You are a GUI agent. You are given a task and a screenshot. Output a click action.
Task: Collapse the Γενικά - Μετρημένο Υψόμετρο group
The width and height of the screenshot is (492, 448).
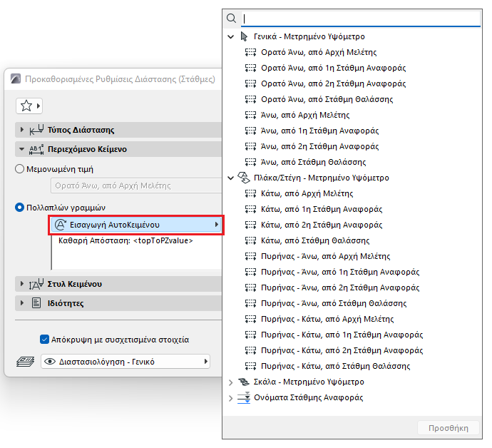point(230,36)
